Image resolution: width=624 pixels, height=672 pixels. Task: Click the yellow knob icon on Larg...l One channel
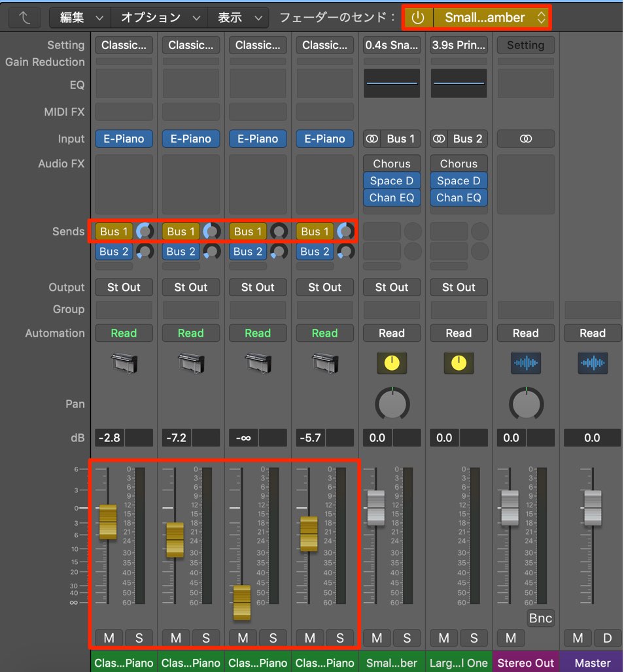tap(459, 363)
